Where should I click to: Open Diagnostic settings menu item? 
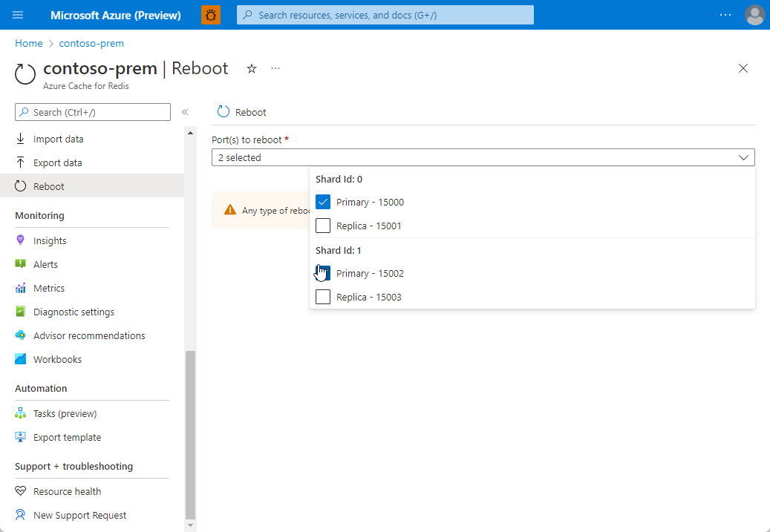[x=74, y=312]
